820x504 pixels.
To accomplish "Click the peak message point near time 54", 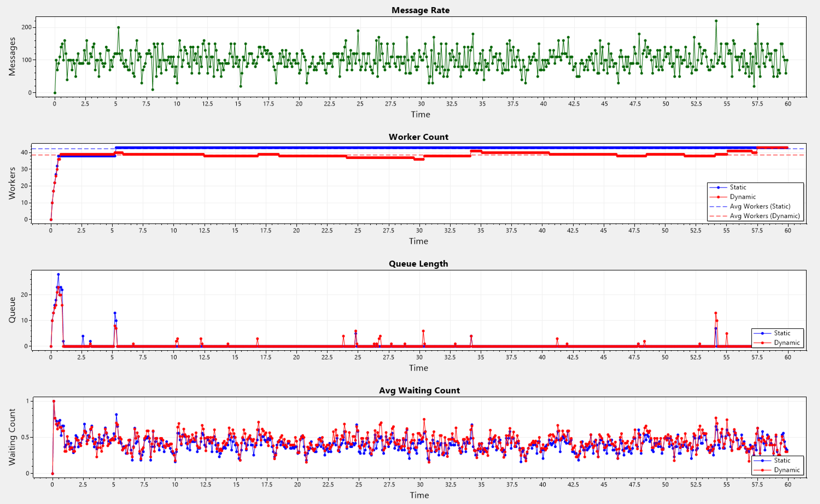I will tap(716, 21).
